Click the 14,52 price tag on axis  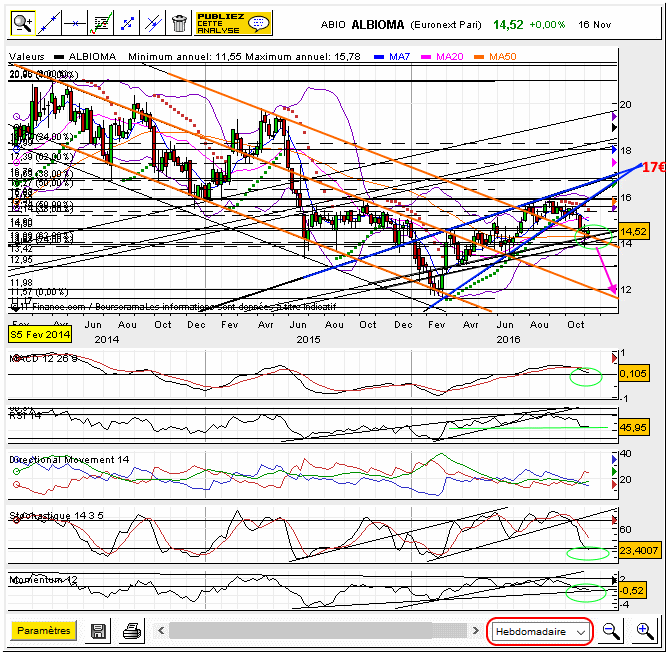click(x=633, y=231)
